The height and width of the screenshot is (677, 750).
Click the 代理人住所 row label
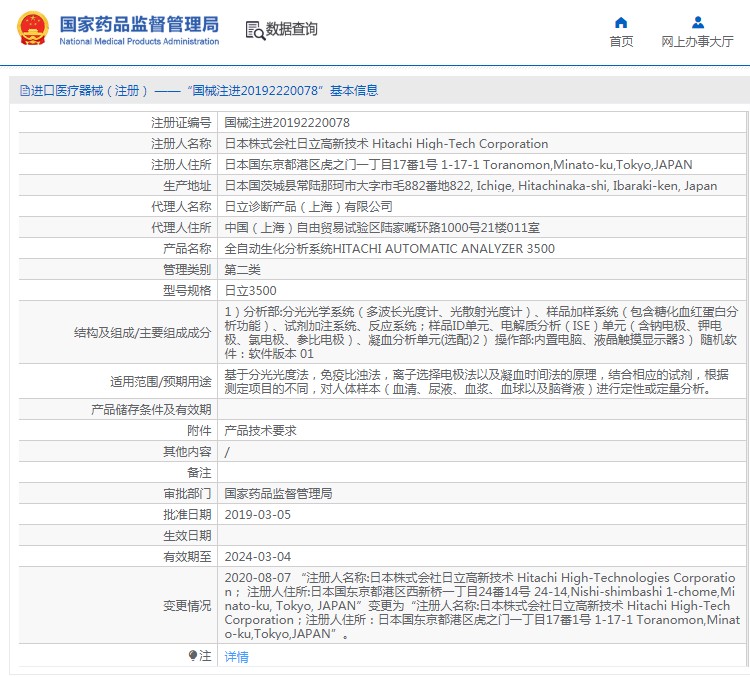[x=181, y=228]
